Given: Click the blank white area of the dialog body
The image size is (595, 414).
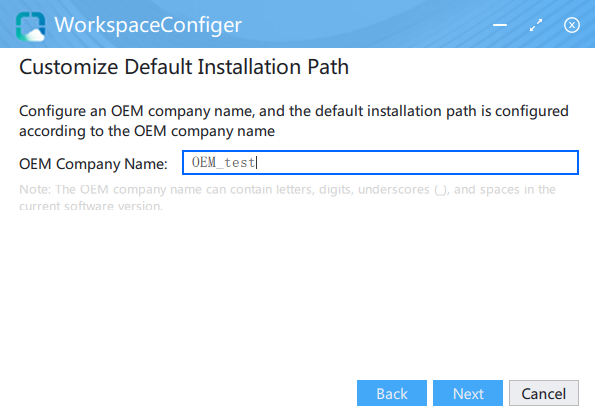Looking at the screenshot, I should click(296, 292).
